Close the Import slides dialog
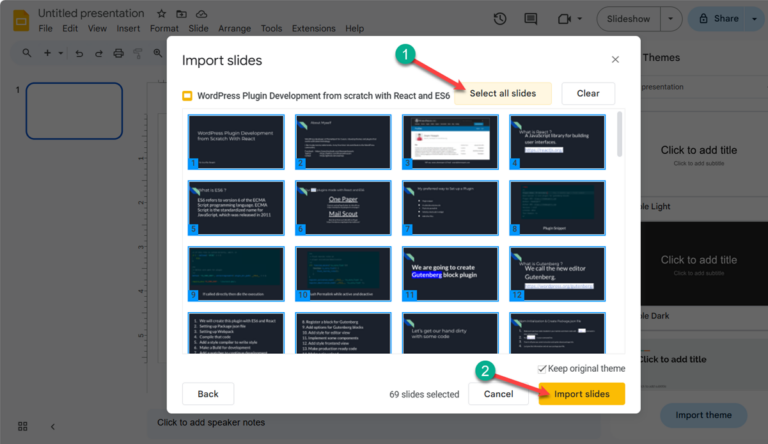This screenshot has width=768, height=444. (615, 59)
